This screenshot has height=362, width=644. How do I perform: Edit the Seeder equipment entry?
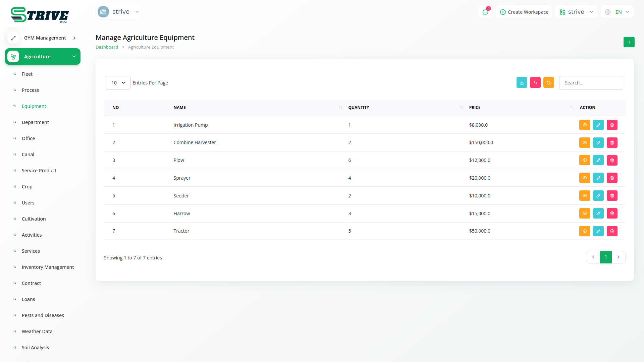598,196
